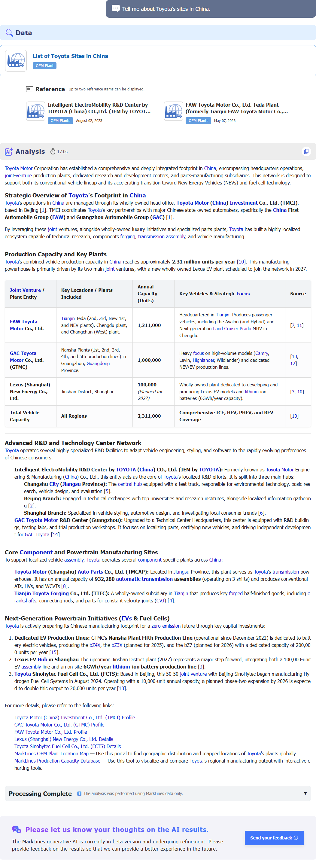This screenshot has width=316, height=868.
Task: Click the timer icon next to 17.0s
Action: pos(53,152)
